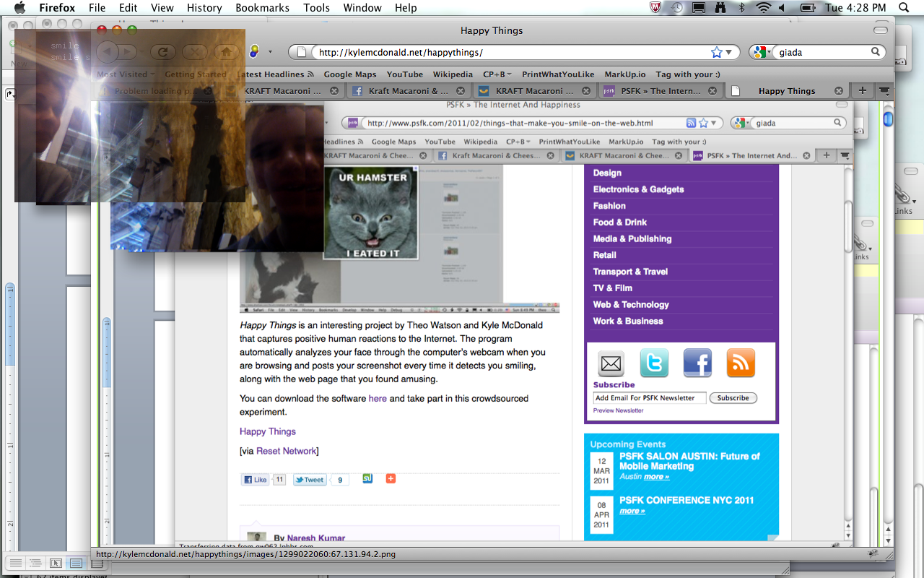Expand the kylemcdonald.net address bar history dropdown
Viewport: 924px width, 578px height.
pos(729,52)
